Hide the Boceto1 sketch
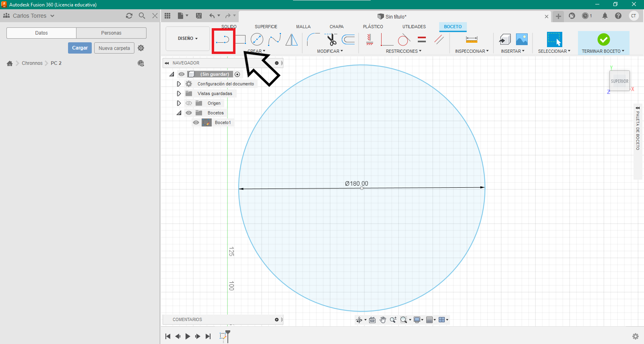 (x=196, y=122)
